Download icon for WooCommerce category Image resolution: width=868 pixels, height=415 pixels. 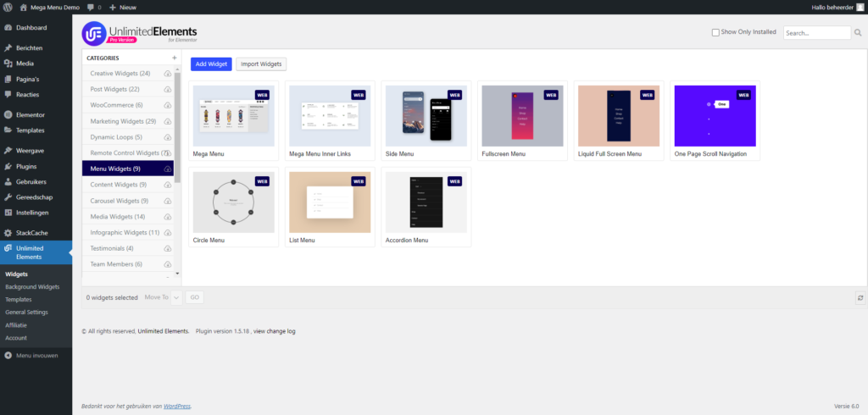(x=167, y=105)
